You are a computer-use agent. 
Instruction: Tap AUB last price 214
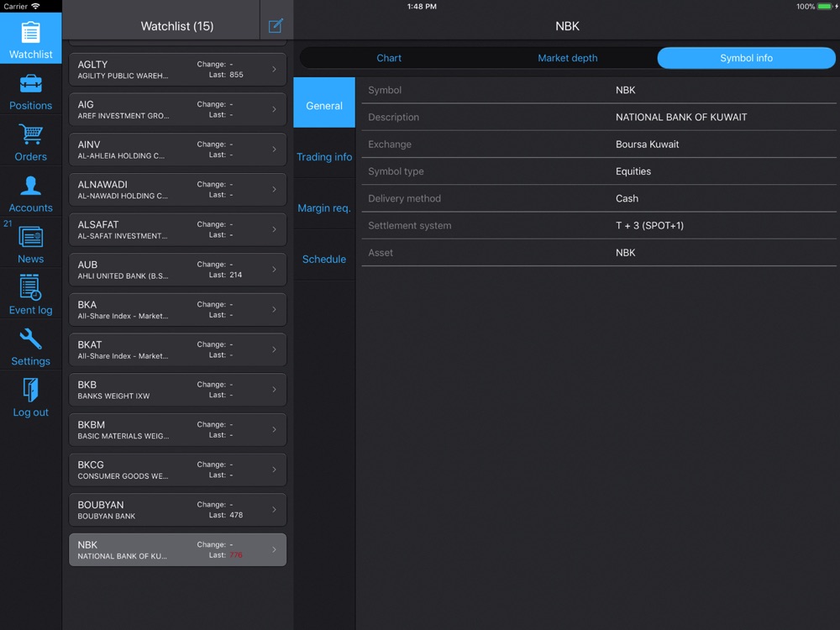click(236, 275)
